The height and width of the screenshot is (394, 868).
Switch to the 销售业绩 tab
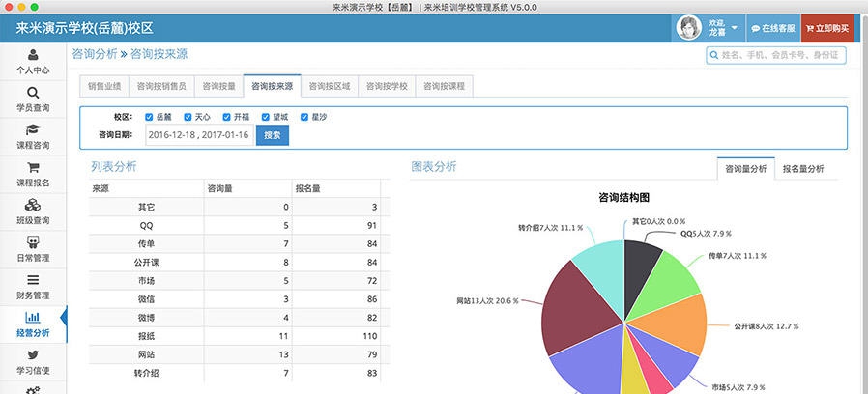[x=104, y=86]
